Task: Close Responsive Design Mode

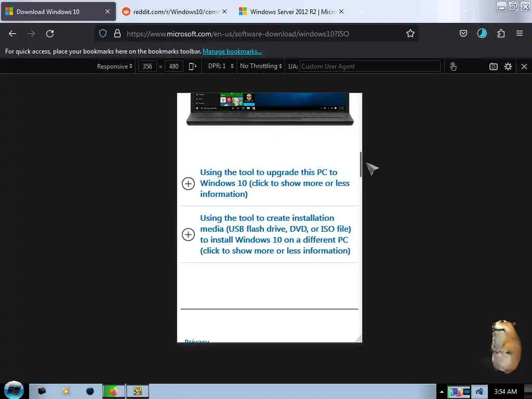Action: 524,66
